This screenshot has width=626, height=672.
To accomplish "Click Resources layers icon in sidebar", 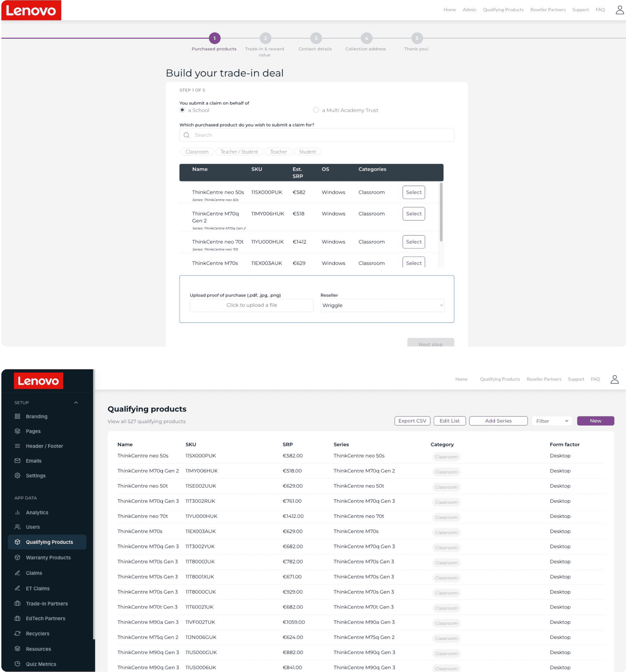I will pyautogui.click(x=17, y=649).
